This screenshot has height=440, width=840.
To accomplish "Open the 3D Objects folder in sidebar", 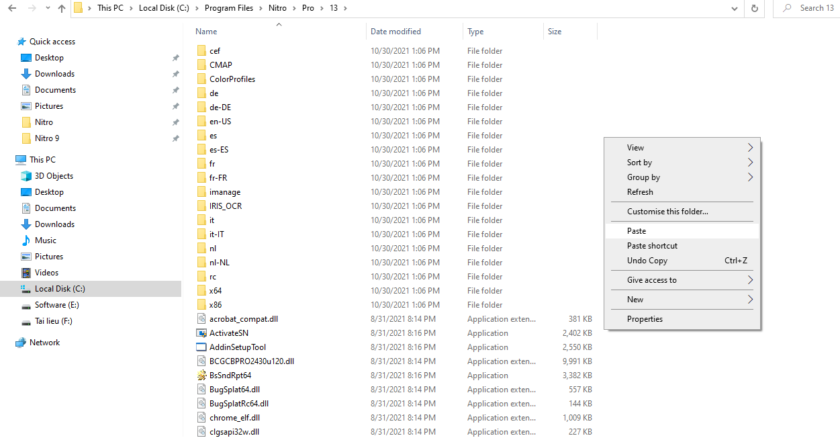I will 53,176.
